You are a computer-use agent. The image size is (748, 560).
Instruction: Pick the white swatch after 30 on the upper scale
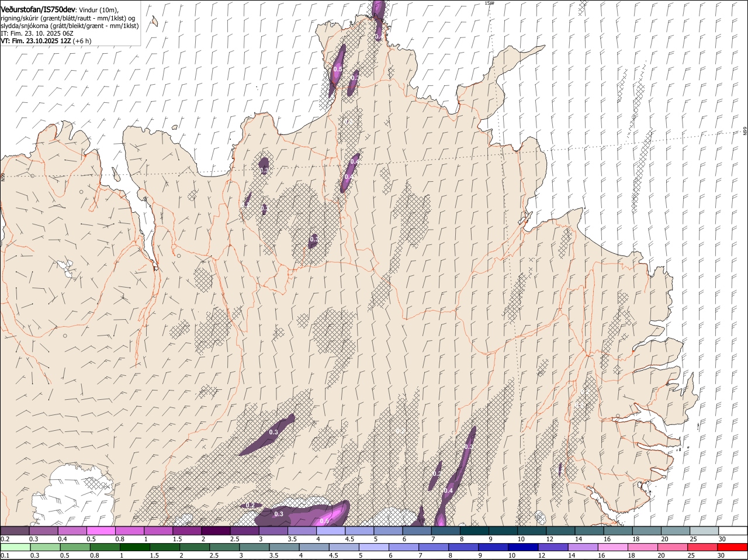click(733, 530)
